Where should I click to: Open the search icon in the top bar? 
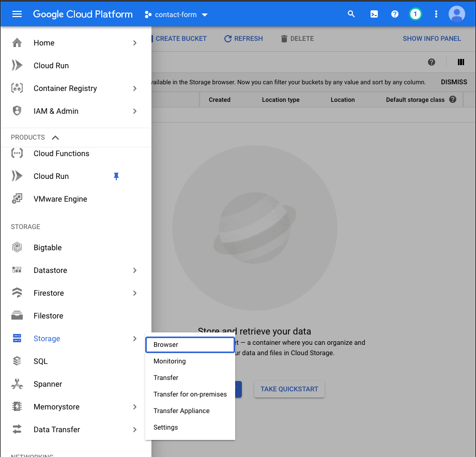[351, 14]
